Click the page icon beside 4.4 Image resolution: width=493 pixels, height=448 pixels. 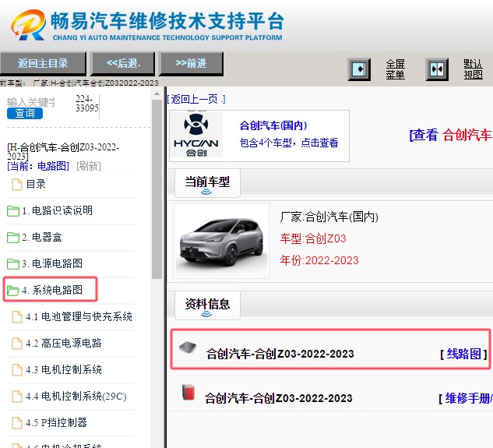coord(17,397)
